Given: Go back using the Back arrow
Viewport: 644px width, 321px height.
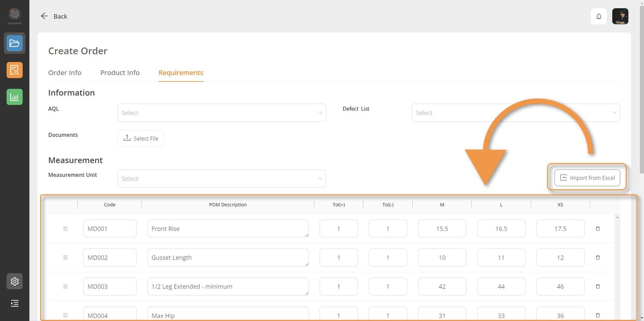Looking at the screenshot, I should [x=54, y=16].
